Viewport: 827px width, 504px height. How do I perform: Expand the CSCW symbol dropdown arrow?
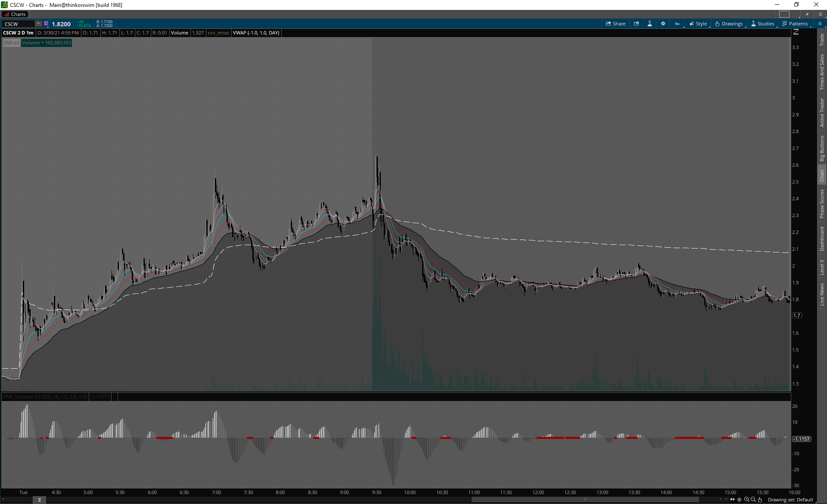(38, 24)
